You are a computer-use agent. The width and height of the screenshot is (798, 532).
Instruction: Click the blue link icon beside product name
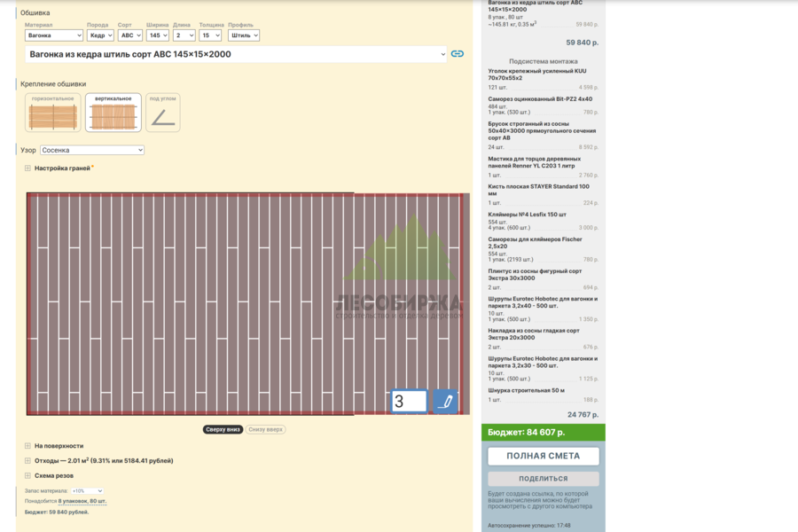pos(457,54)
